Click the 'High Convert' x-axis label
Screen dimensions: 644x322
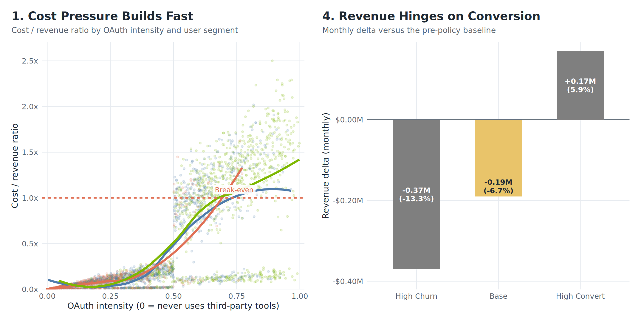[x=580, y=296]
